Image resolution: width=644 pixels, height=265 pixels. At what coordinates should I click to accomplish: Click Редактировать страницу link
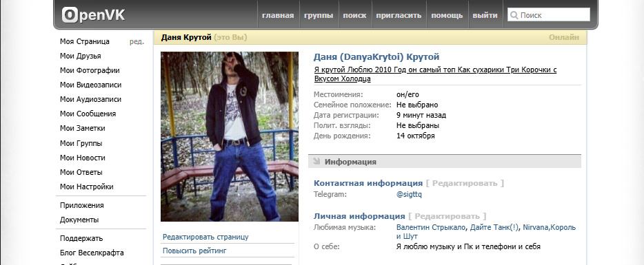(205, 237)
